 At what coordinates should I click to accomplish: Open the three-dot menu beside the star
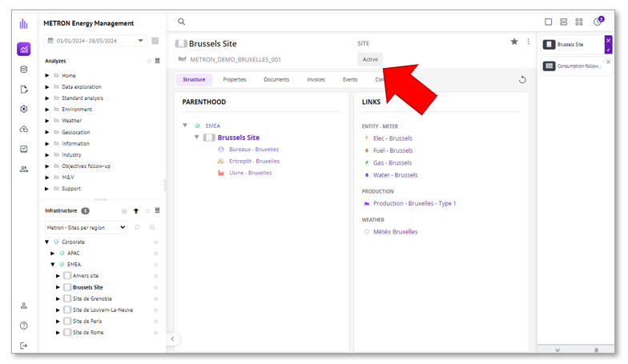[x=529, y=42]
